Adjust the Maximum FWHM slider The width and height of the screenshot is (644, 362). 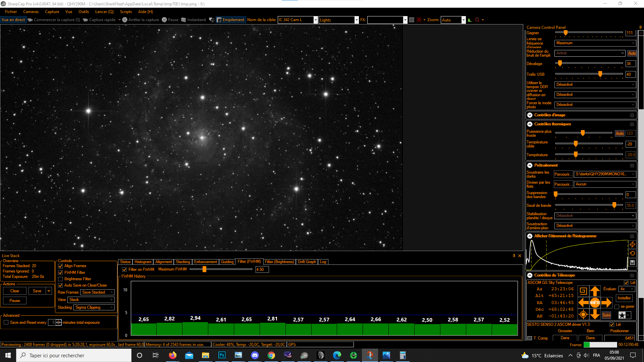204,269
